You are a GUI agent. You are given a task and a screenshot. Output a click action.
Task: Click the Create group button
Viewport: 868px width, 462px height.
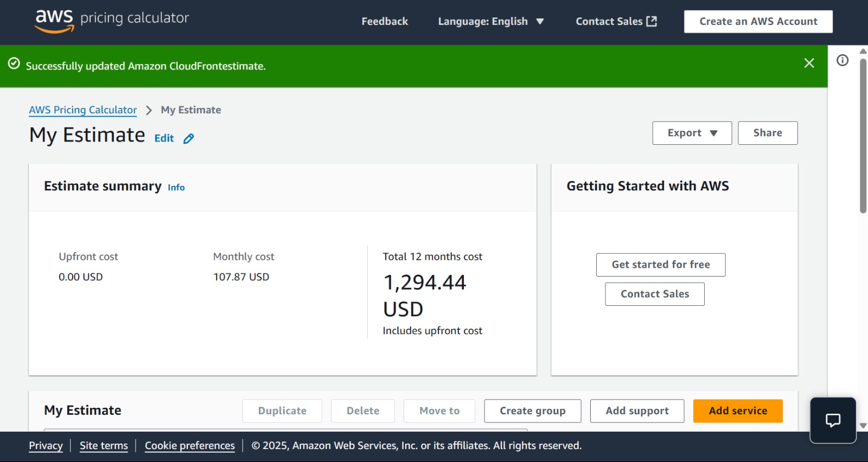point(532,411)
